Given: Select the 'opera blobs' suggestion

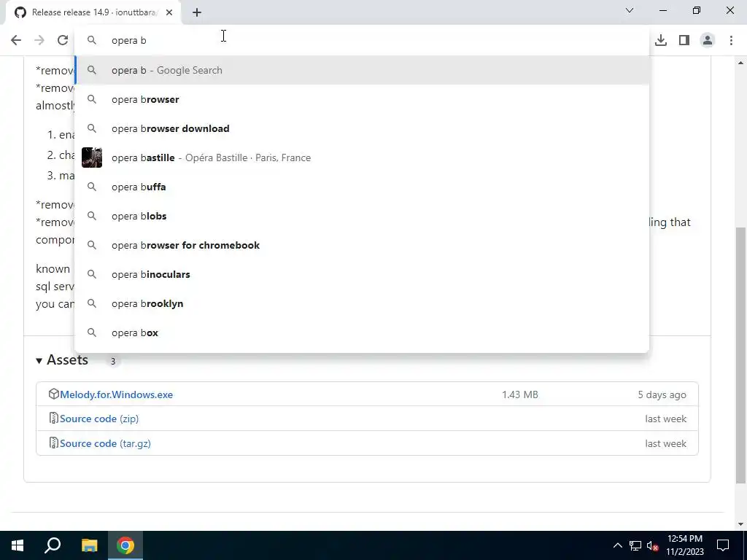Looking at the screenshot, I should point(362,216).
